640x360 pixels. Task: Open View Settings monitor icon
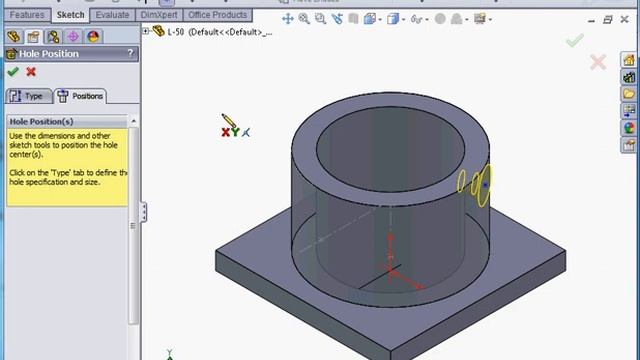480,19
